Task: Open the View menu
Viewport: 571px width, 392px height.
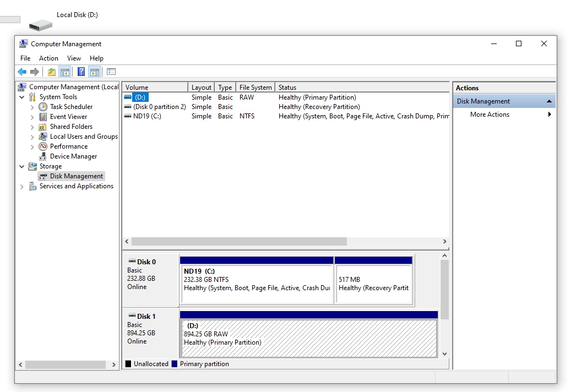Action: pyautogui.click(x=74, y=58)
